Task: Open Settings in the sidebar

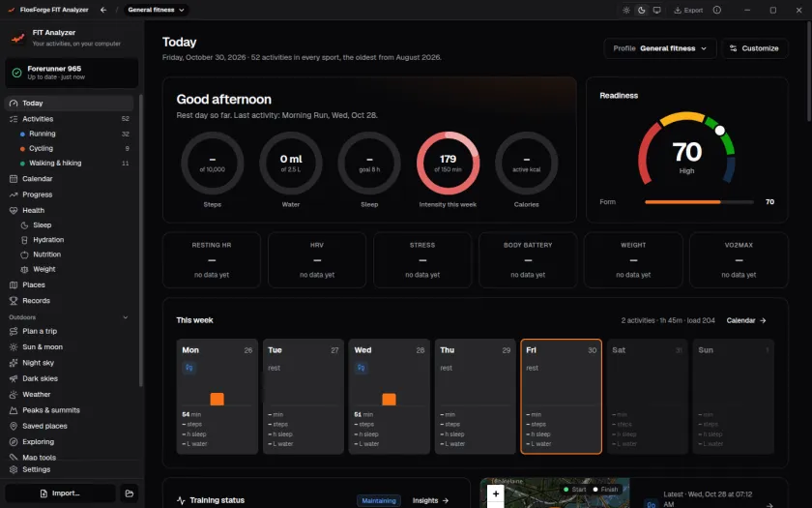Action: click(69, 469)
